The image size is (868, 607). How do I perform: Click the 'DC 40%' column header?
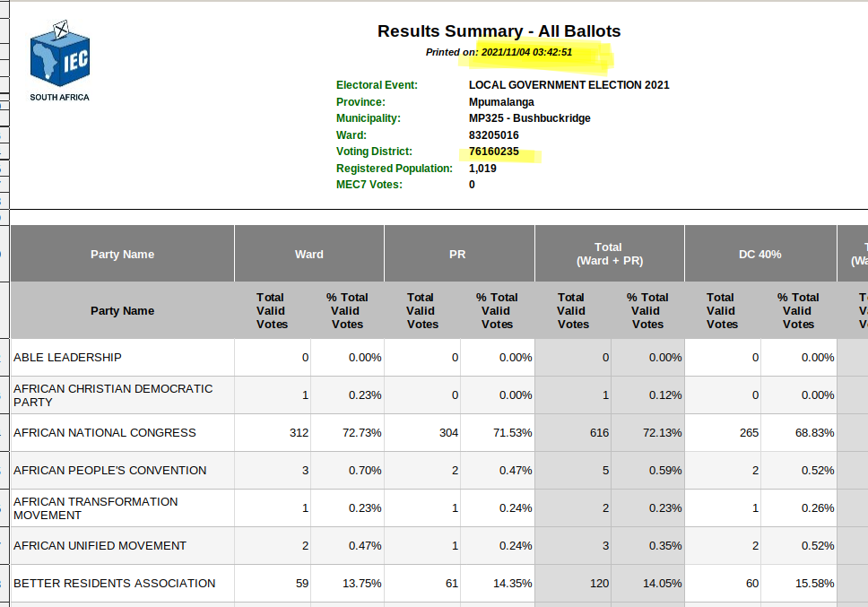(x=760, y=254)
